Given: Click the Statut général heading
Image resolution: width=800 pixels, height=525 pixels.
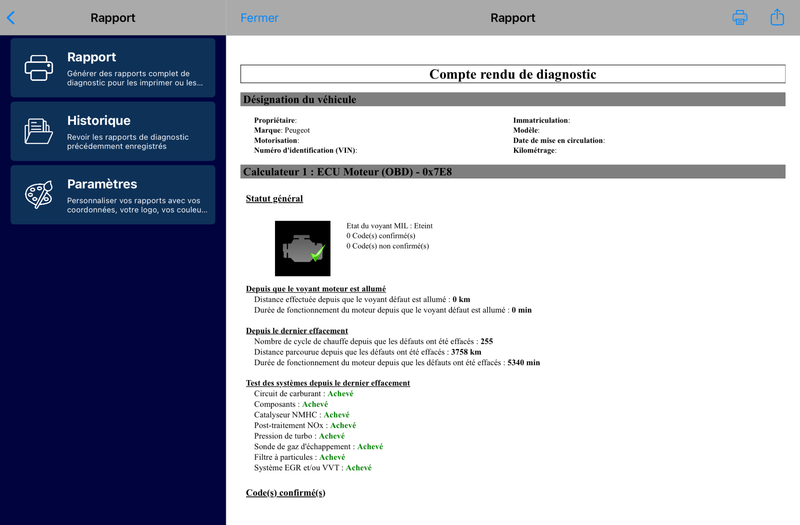Looking at the screenshot, I should click(x=274, y=198).
